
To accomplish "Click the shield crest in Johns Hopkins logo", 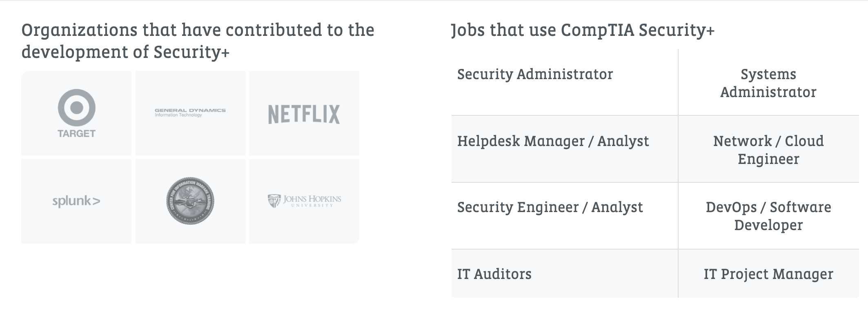I will (274, 201).
